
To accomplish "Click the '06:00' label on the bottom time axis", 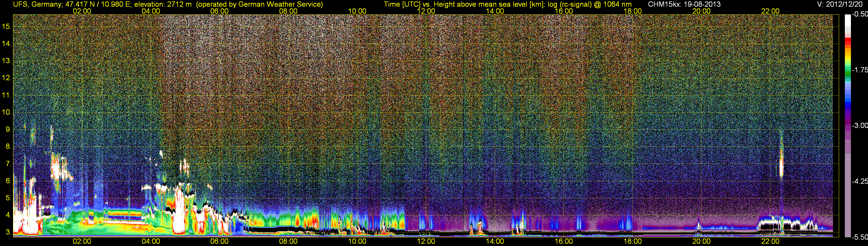I will [x=219, y=241].
